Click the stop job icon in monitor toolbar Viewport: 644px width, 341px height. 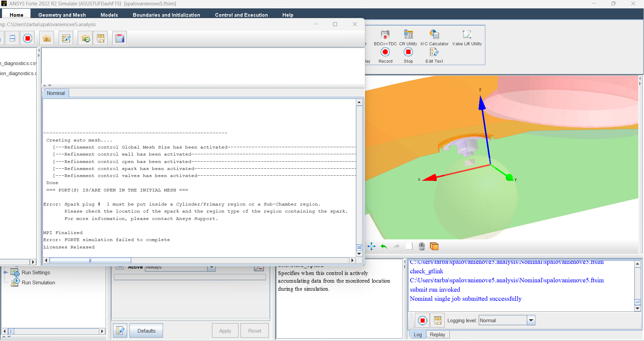28,39
